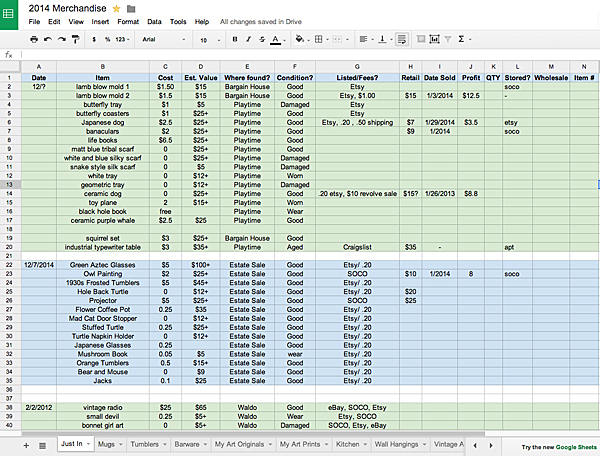Select the vintage radio cell

103,407
